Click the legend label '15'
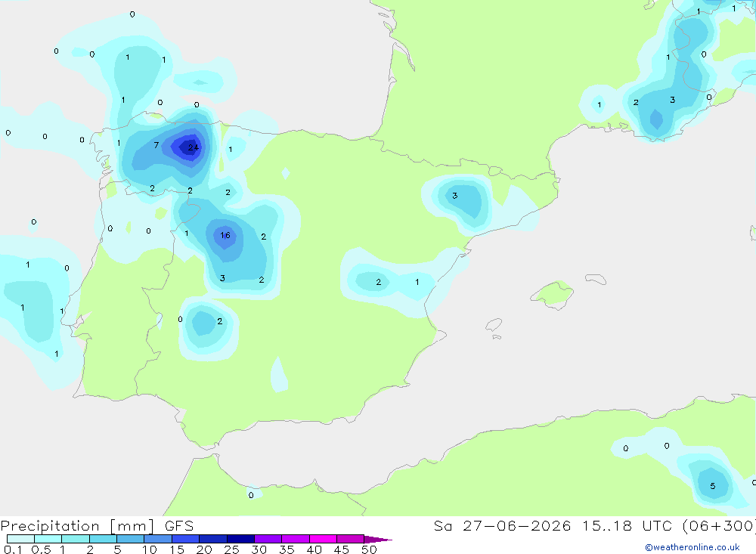 tap(176, 549)
